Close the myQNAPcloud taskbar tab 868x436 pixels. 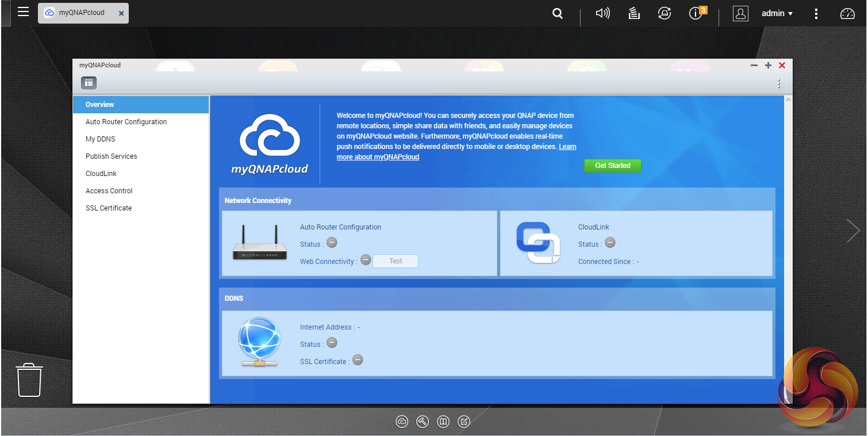(x=121, y=13)
